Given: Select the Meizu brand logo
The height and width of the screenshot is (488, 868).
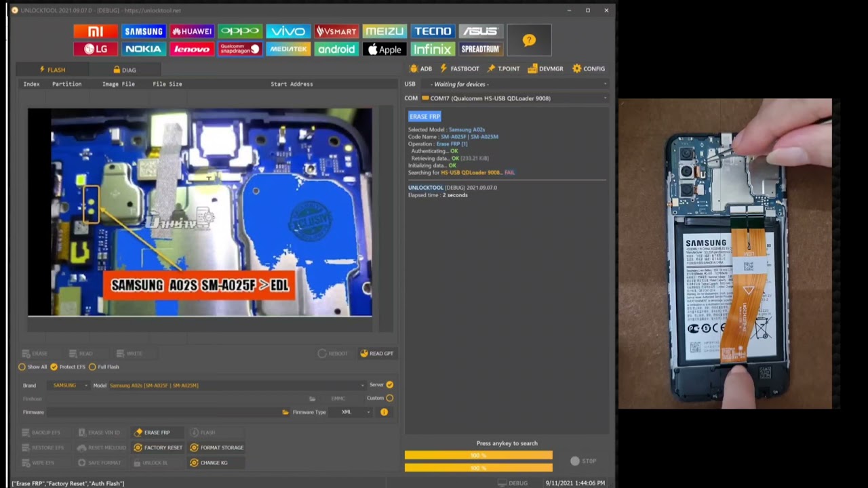Looking at the screenshot, I should click(x=384, y=31).
